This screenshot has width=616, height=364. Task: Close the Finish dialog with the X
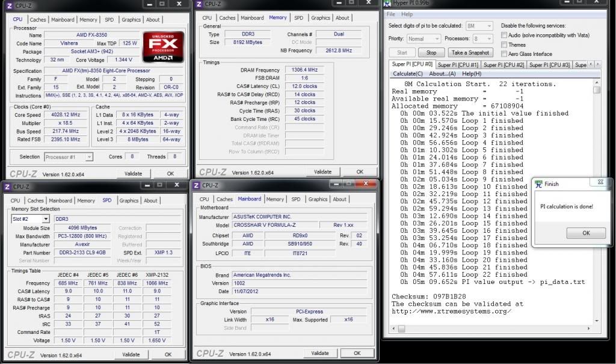600,182
